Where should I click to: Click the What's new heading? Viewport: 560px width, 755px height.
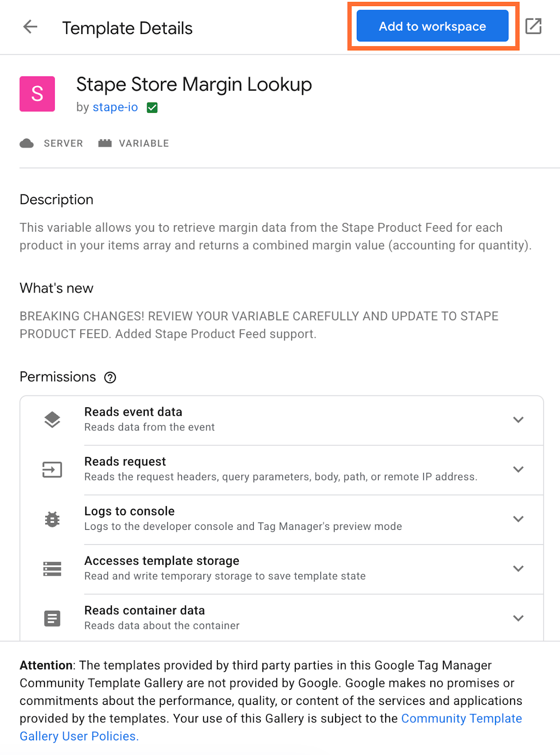(57, 288)
